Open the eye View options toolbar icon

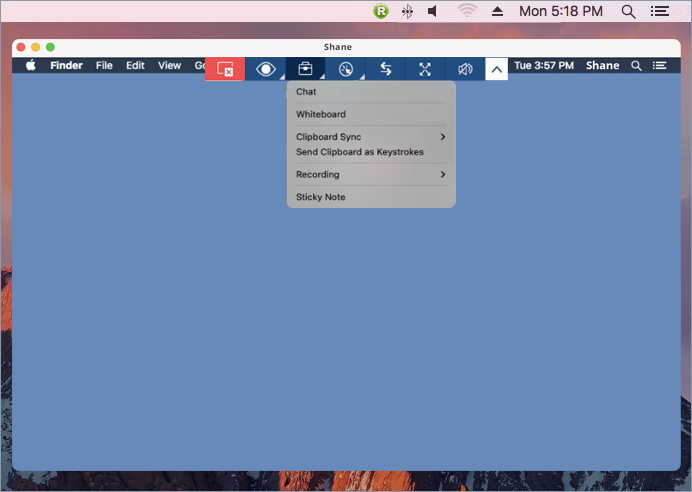click(265, 69)
